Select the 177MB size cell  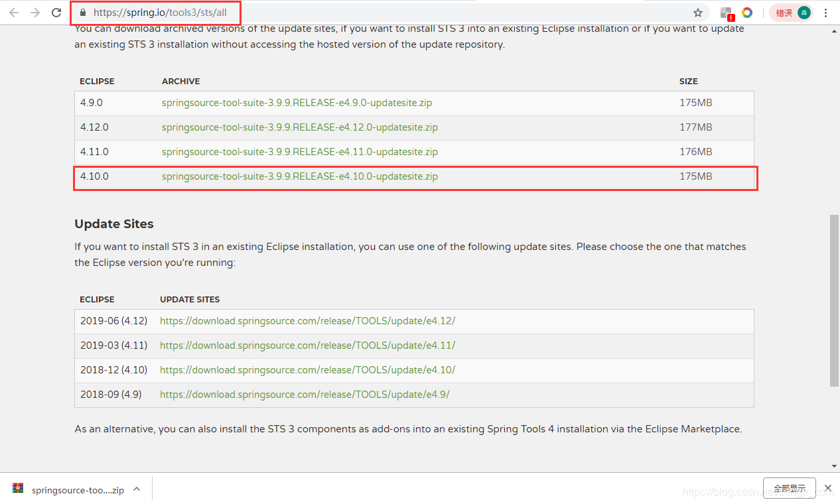point(695,127)
